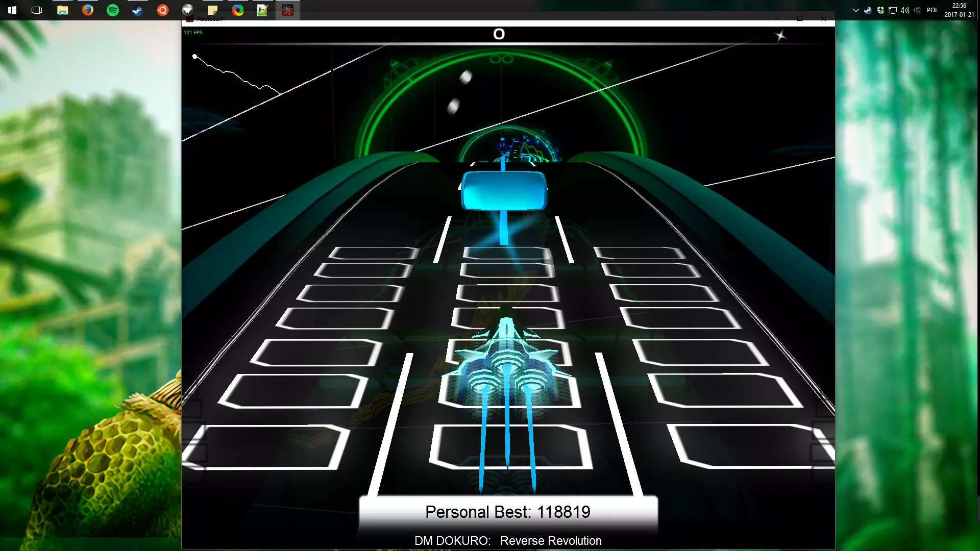Click the Reverse Revolution song title
Screen dimensions: 980x551
click(x=551, y=541)
